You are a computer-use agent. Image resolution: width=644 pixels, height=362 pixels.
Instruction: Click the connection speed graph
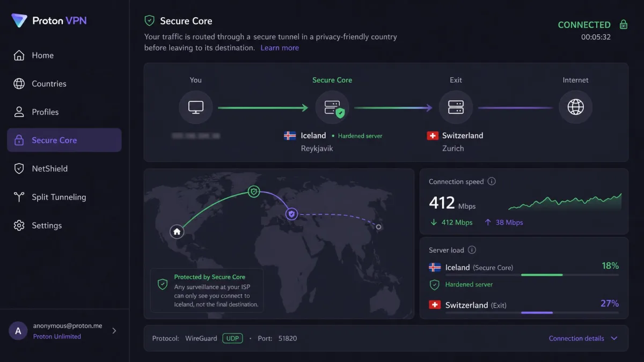[x=565, y=203]
